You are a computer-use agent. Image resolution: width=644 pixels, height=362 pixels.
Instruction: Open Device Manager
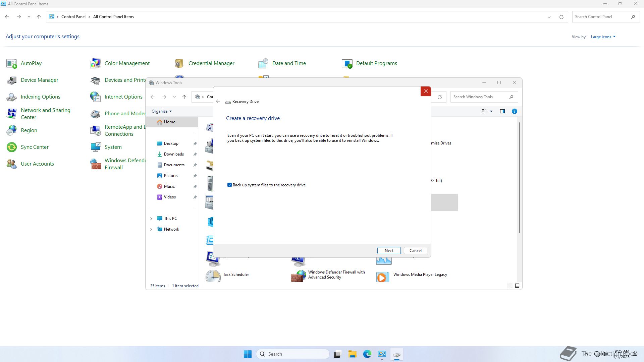tap(33, 80)
